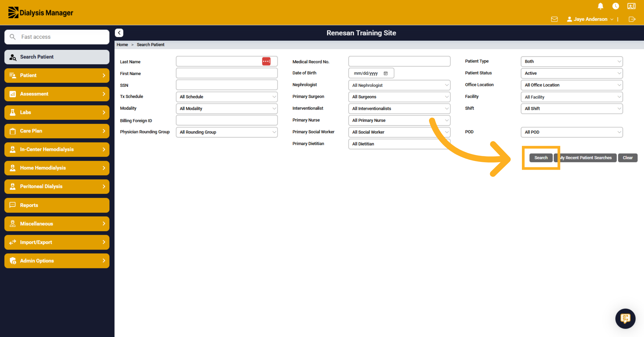Open the Tx Schedule dropdown

tap(227, 97)
